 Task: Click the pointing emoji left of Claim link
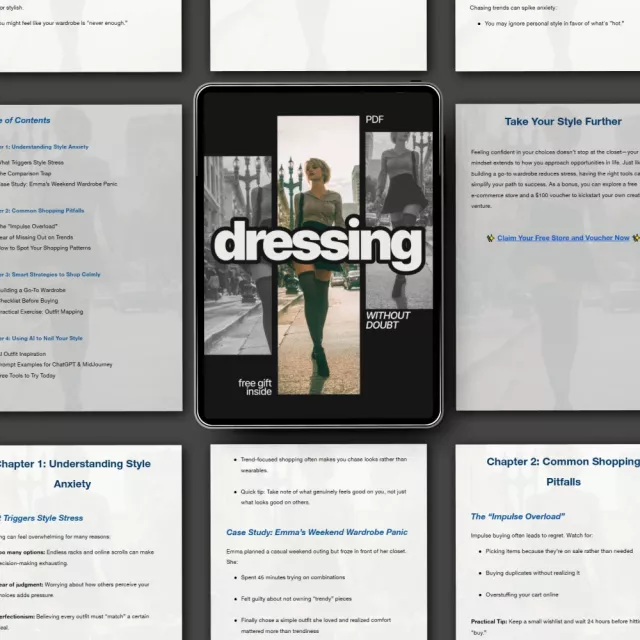(x=490, y=238)
